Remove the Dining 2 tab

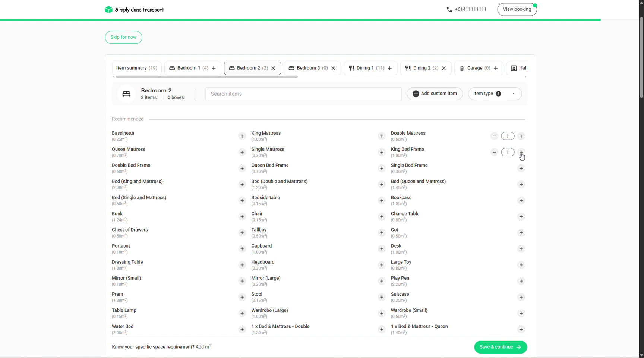click(444, 68)
